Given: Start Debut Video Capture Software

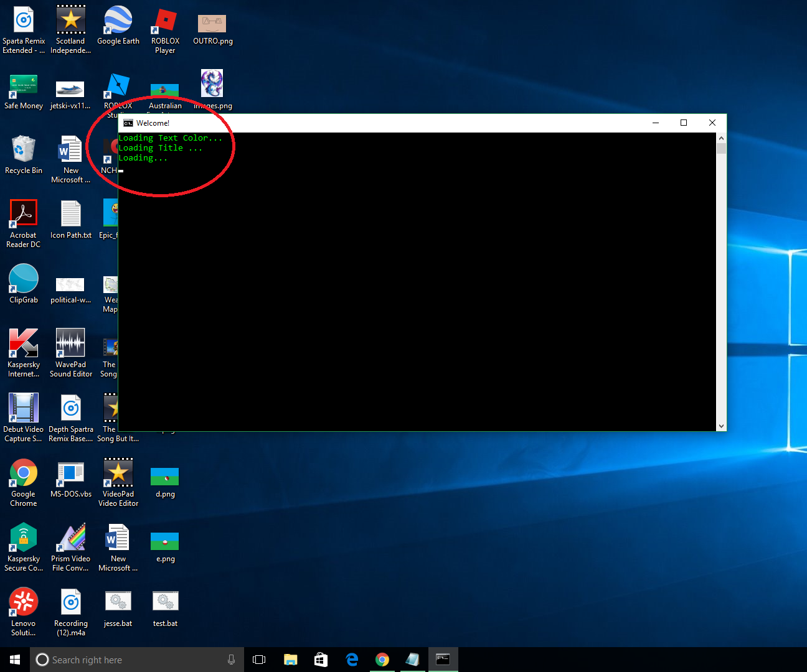Looking at the screenshot, I should [23, 408].
